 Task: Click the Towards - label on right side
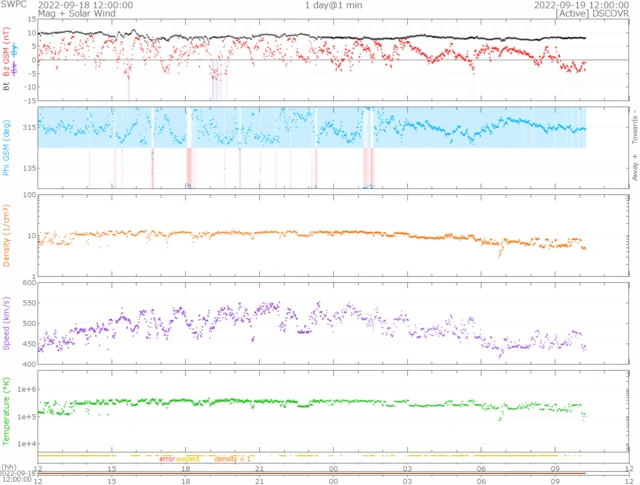tap(633, 122)
